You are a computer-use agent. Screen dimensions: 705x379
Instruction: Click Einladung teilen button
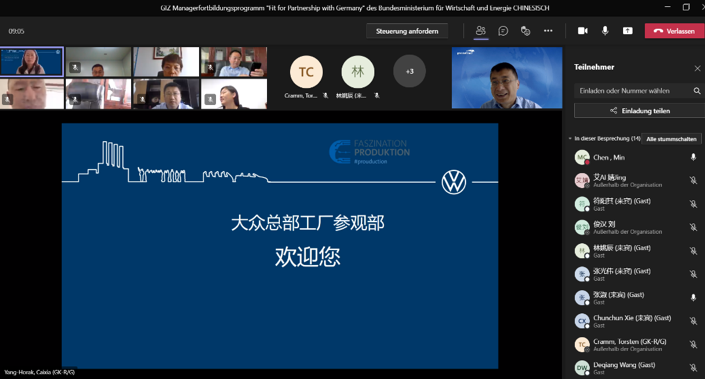pos(639,111)
